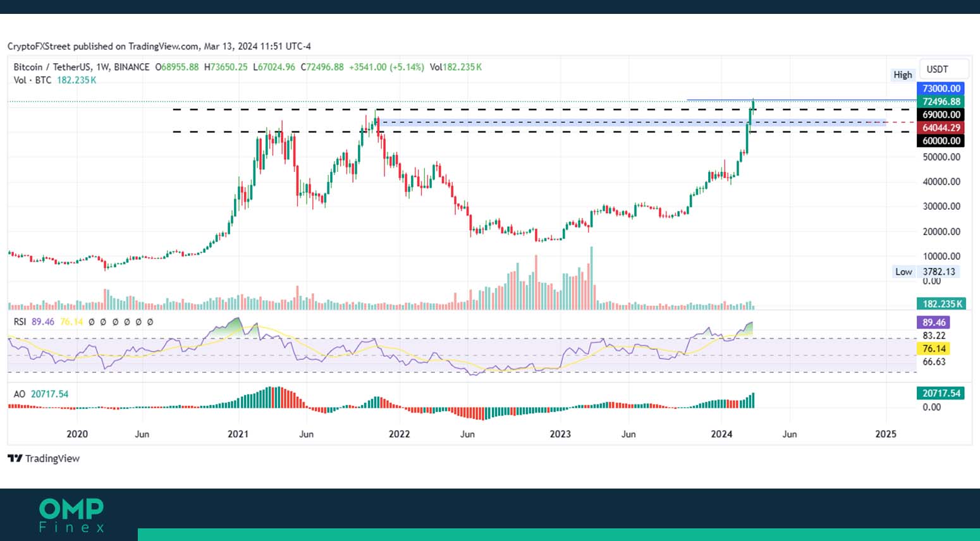Click the 2024 label on time axis
Screen dimensions: 980x541
pyautogui.click(x=721, y=434)
